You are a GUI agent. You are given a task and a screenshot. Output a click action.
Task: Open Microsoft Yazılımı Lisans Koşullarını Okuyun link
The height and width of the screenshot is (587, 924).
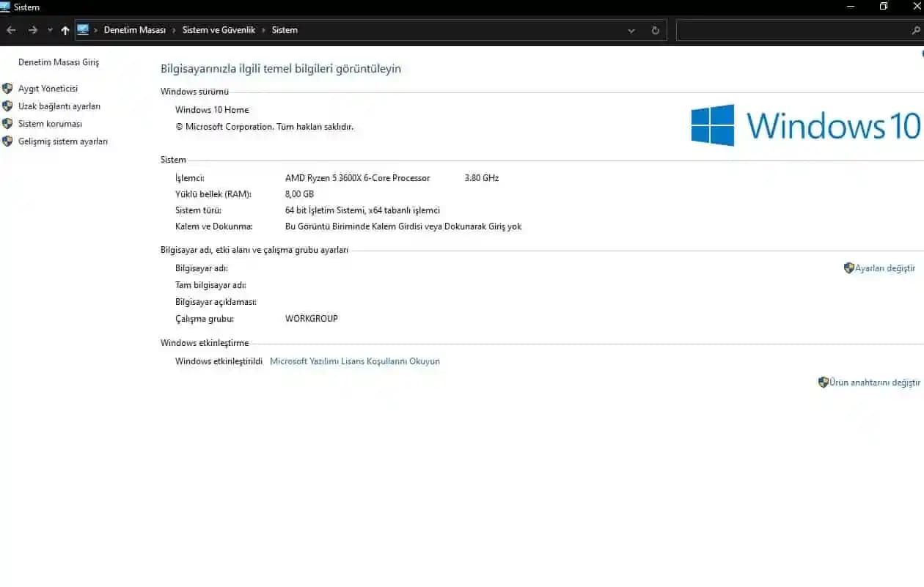point(355,361)
